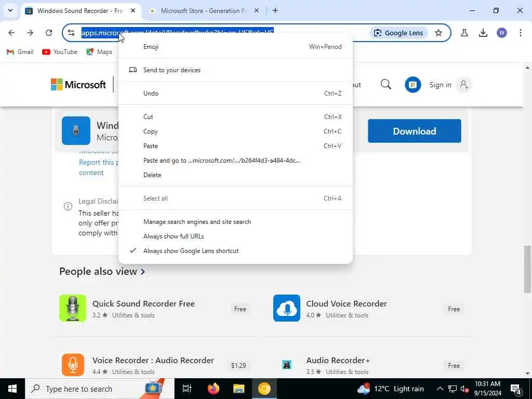Open Chrome three-dot menu

(521, 33)
